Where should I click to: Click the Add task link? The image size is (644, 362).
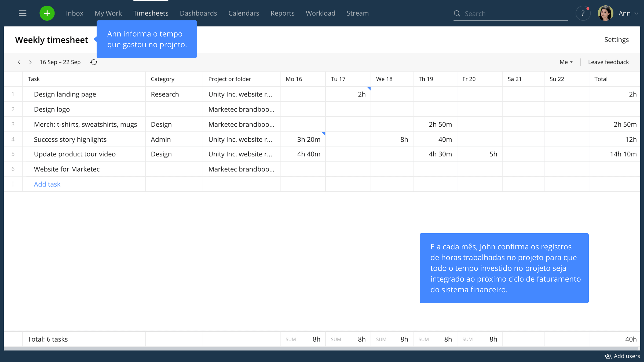[47, 184]
